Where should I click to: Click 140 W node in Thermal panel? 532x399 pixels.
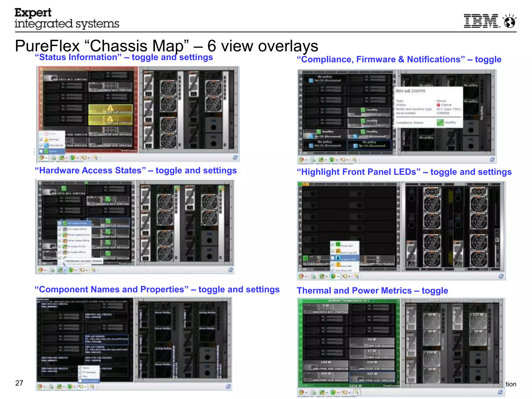326,365
